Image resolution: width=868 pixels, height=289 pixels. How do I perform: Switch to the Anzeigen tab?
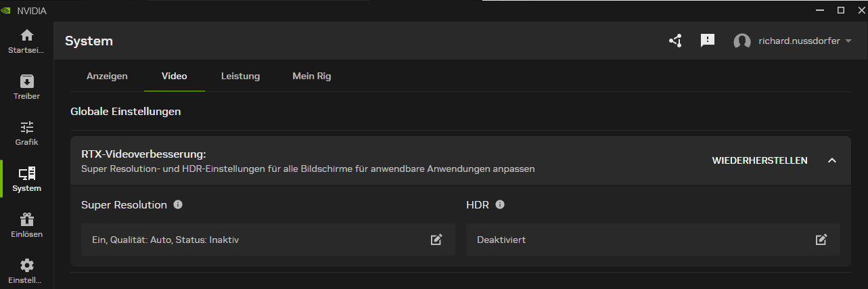107,76
